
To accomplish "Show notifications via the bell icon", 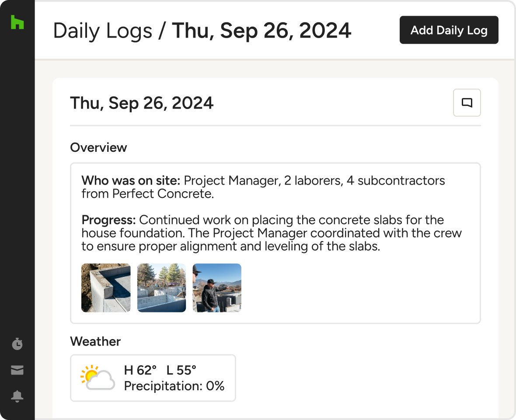I will coord(17,396).
